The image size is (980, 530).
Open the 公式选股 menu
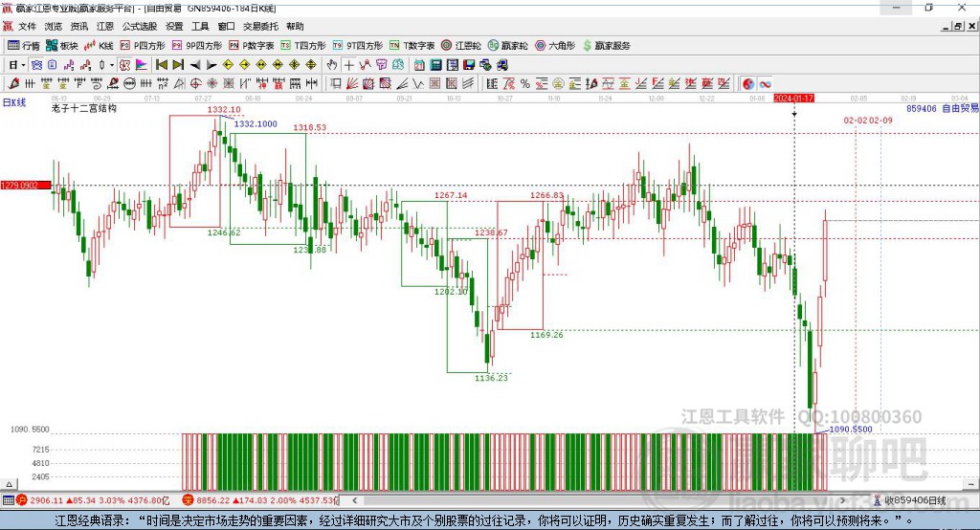pos(140,26)
